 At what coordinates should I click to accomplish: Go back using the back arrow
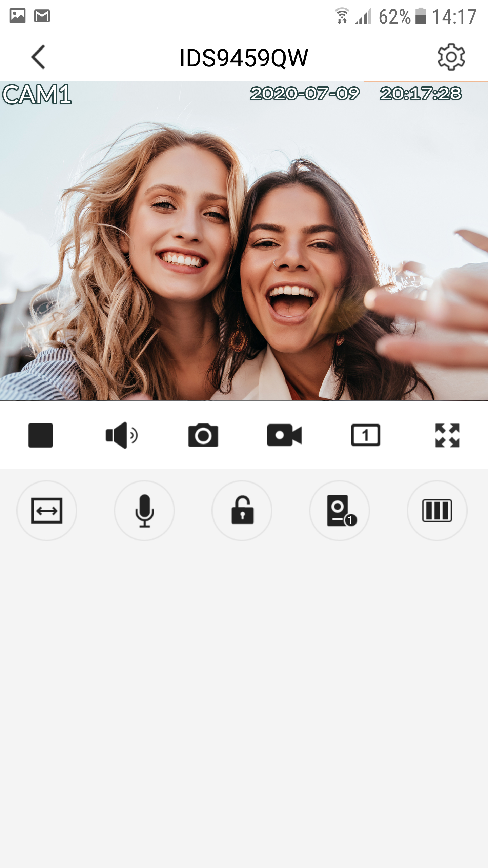click(38, 57)
